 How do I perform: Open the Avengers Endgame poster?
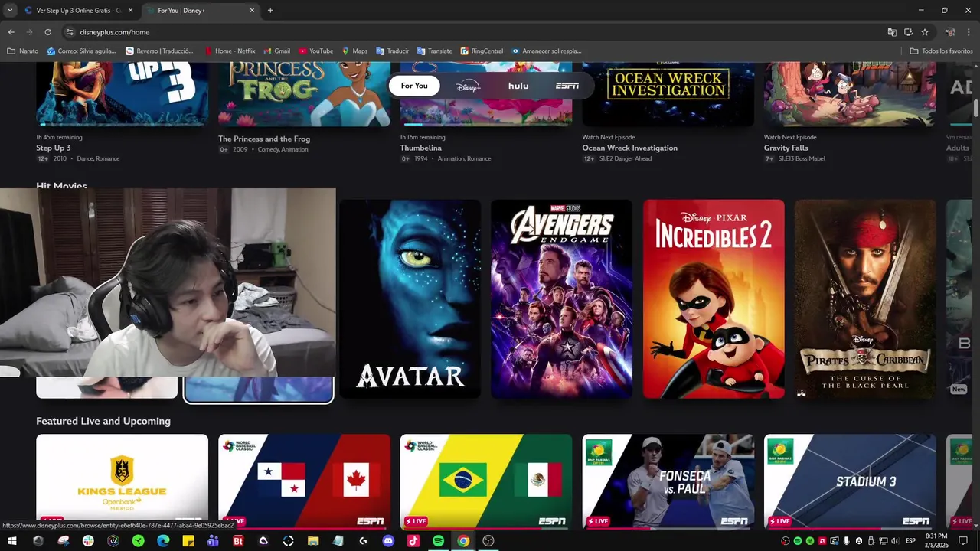coord(561,299)
